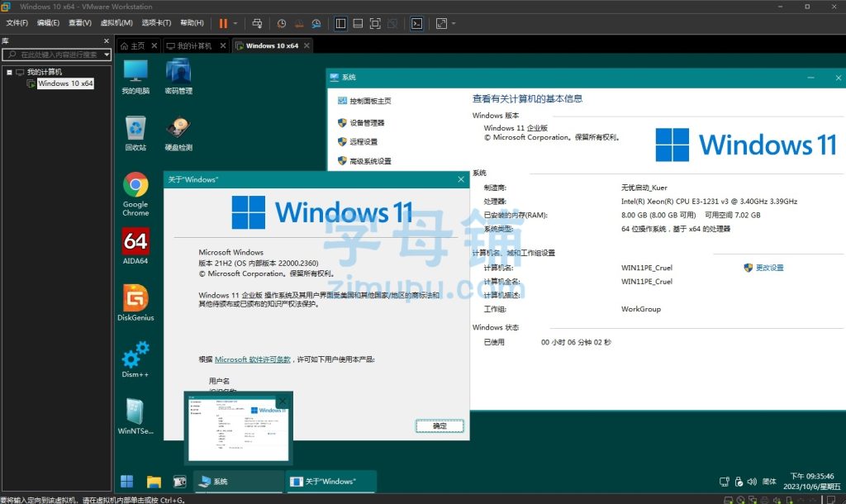Open 设备管理器 in System window sidebar
Screen dimensions: 846x504
pyautogui.click(x=362, y=123)
